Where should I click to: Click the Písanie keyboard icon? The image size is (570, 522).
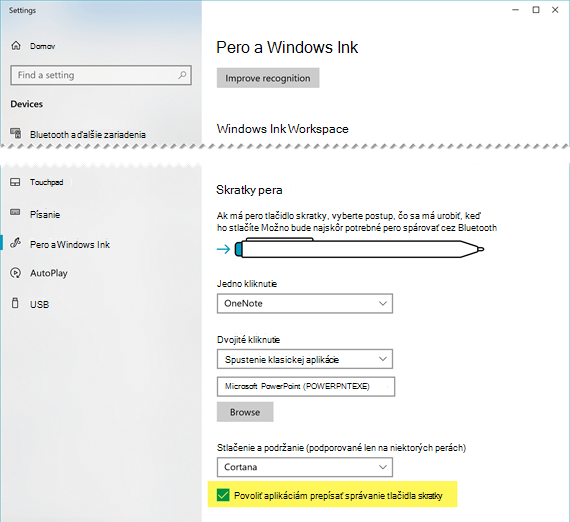pyautogui.click(x=15, y=212)
